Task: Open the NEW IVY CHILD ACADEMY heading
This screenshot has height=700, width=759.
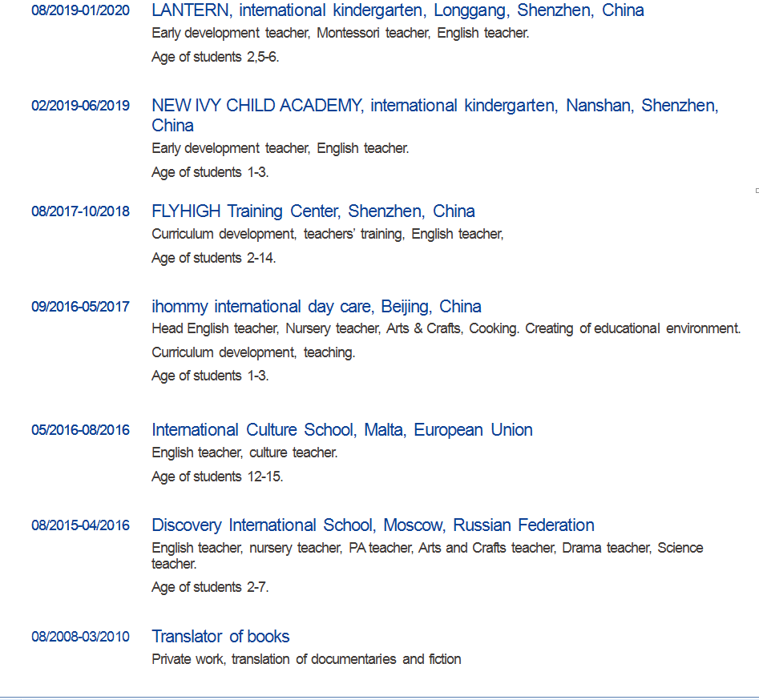Action: coord(434,106)
